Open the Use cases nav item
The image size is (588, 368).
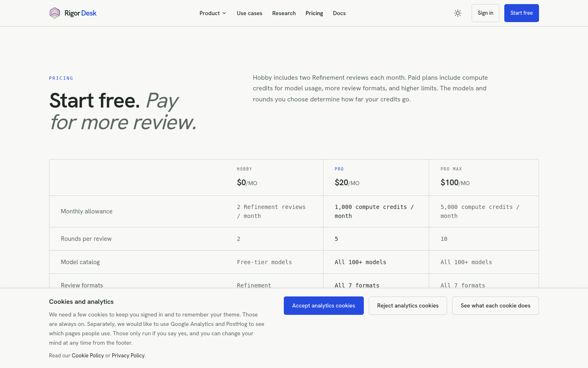[x=249, y=13]
